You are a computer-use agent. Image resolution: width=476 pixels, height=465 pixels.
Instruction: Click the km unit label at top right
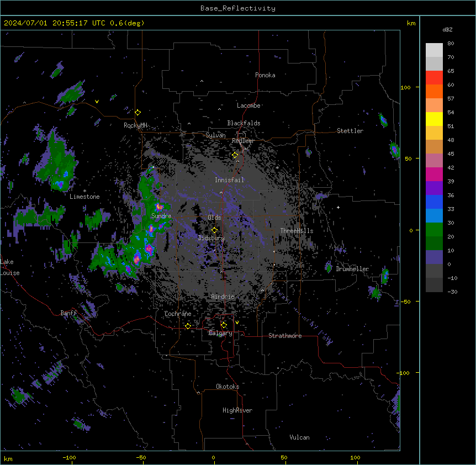click(x=411, y=23)
